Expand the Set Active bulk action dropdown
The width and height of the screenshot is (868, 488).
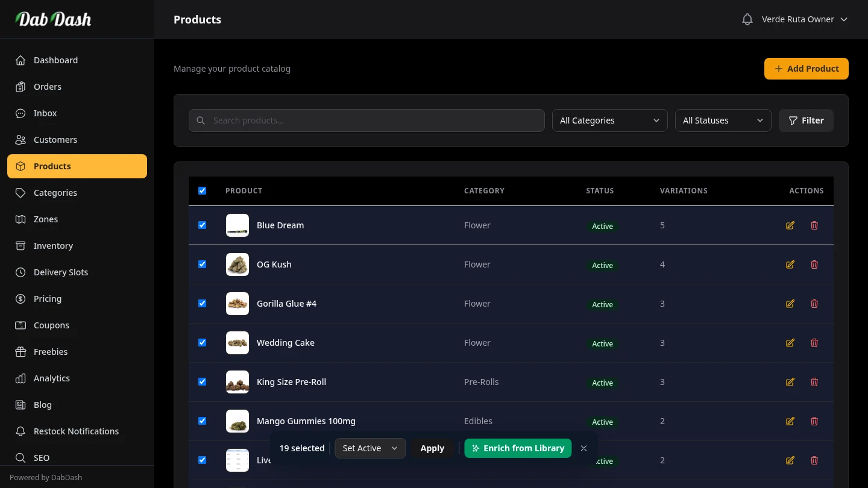[x=370, y=448]
